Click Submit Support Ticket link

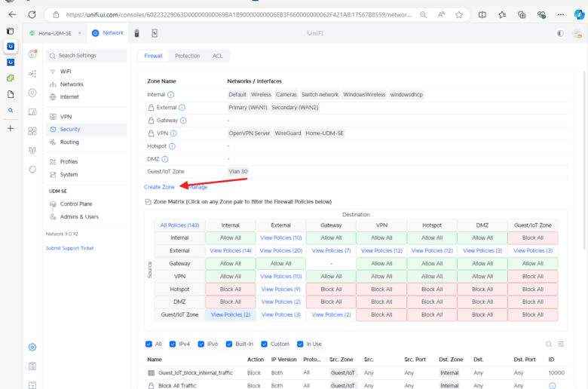pyautogui.click(x=70, y=248)
